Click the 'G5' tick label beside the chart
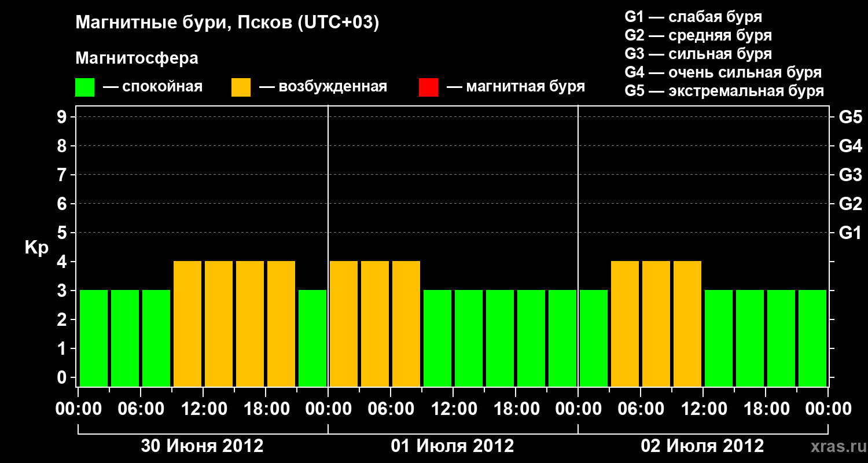The height and width of the screenshot is (463, 868). [851, 117]
